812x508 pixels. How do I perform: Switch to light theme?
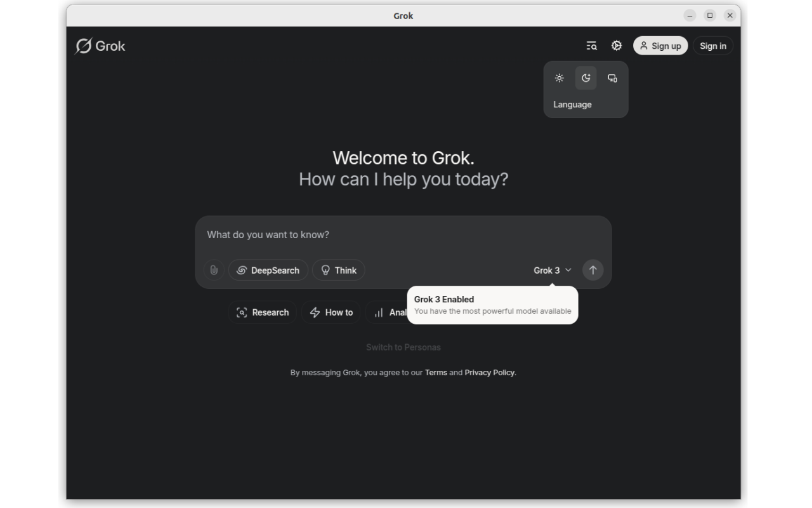[560, 77]
